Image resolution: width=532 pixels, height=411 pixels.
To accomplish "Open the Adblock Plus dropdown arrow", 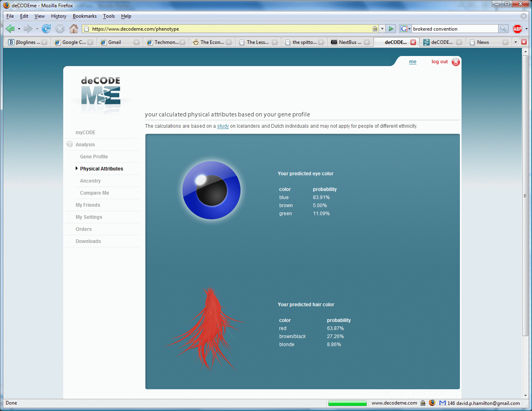I will [x=526, y=29].
